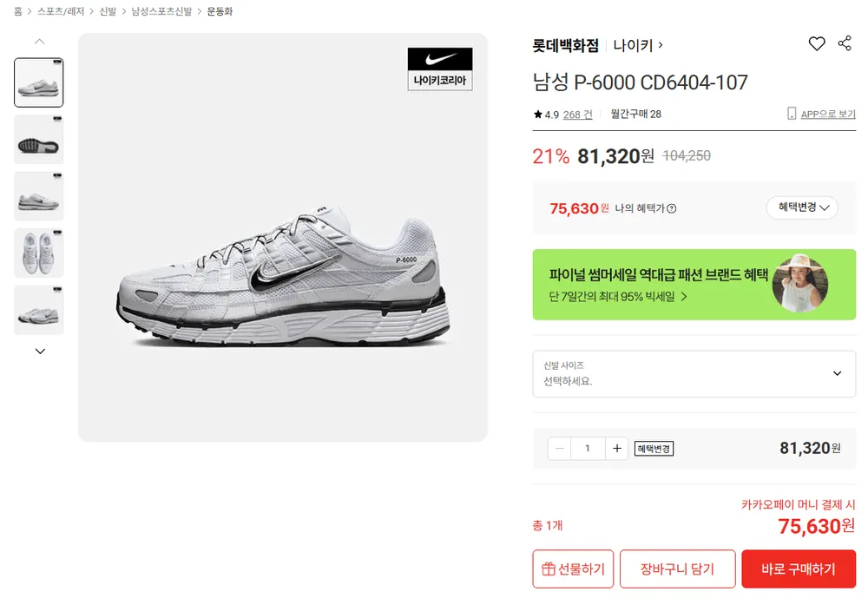Open the 신발 사이즈 size dropdown
The height and width of the screenshot is (598, 868).
tap(694, 374)
